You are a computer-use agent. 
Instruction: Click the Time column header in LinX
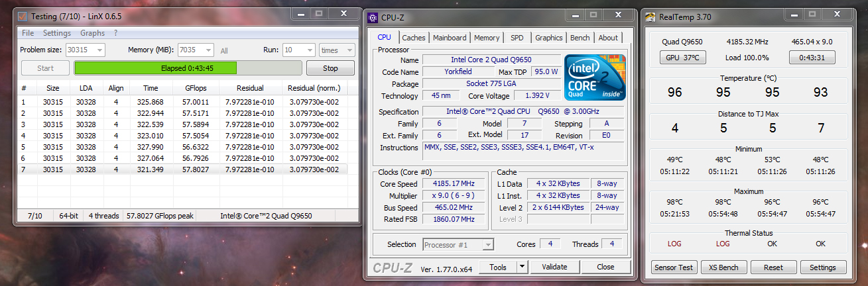pyautogui.click(x=151, y=88)
